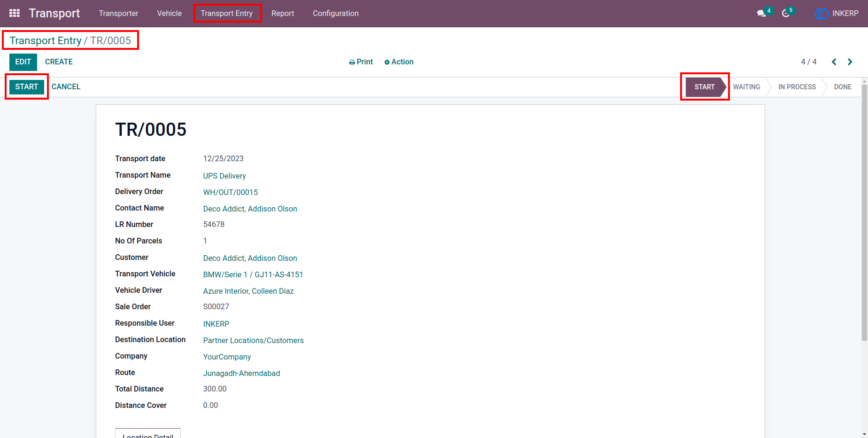Open UPS Delivery transport name link

pos(225,176)
